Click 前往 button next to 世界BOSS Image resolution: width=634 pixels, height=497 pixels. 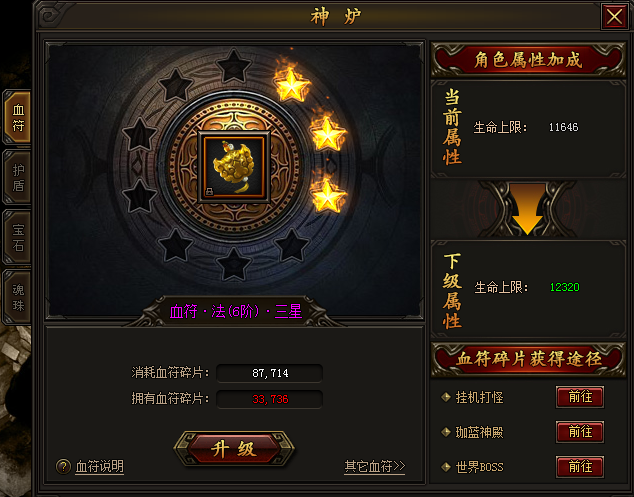pyautogui.click(x=580, y=467)
